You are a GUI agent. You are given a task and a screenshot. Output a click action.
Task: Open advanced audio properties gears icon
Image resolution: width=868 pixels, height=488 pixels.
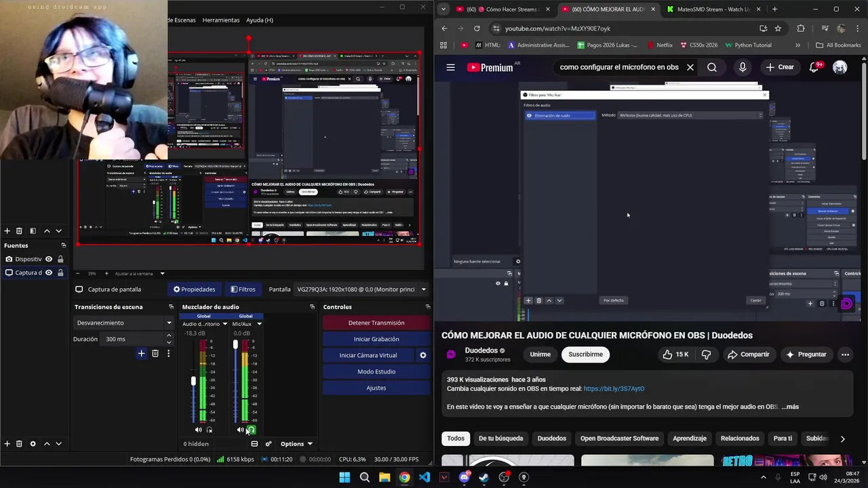click(269, 444)
